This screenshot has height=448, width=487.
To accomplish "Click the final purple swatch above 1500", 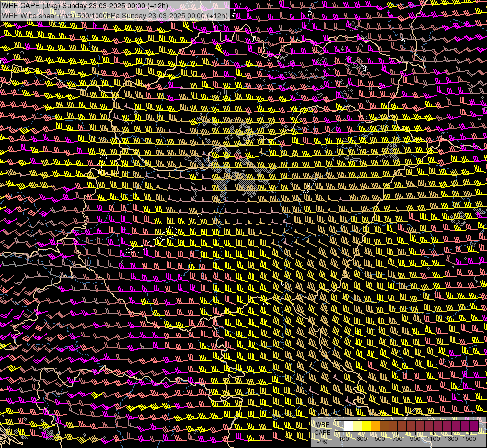I will [474, 426].
